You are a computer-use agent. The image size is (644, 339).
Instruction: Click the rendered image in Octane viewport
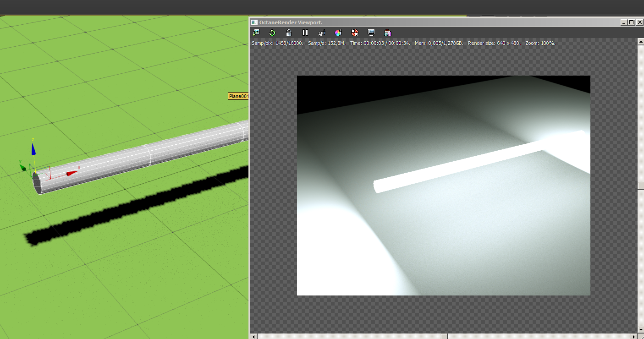click(x=444, y=186)
